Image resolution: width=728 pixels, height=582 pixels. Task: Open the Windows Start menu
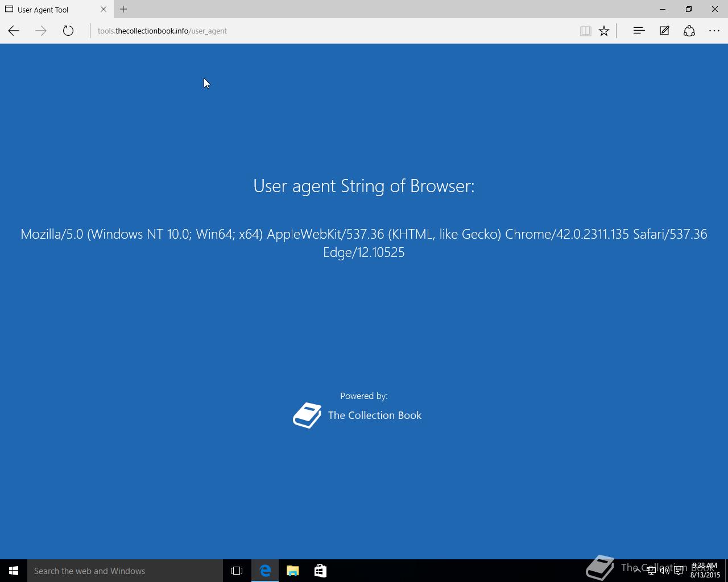14,571
